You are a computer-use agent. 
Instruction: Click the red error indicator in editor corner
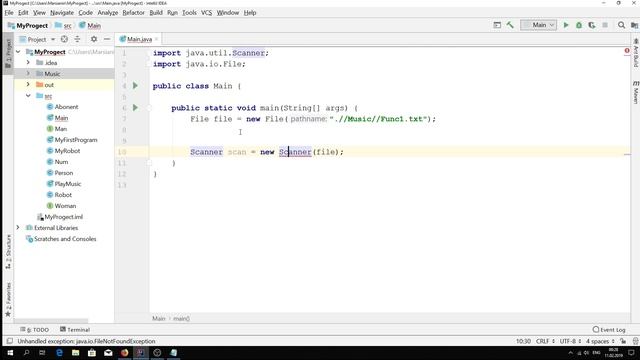[627, 51]
